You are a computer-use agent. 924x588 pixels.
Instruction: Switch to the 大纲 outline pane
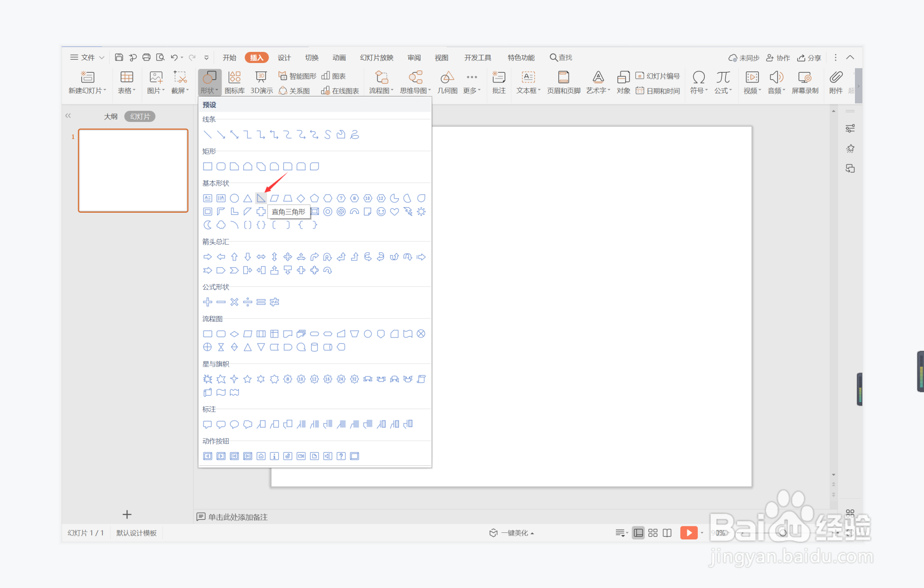(111, 116)
